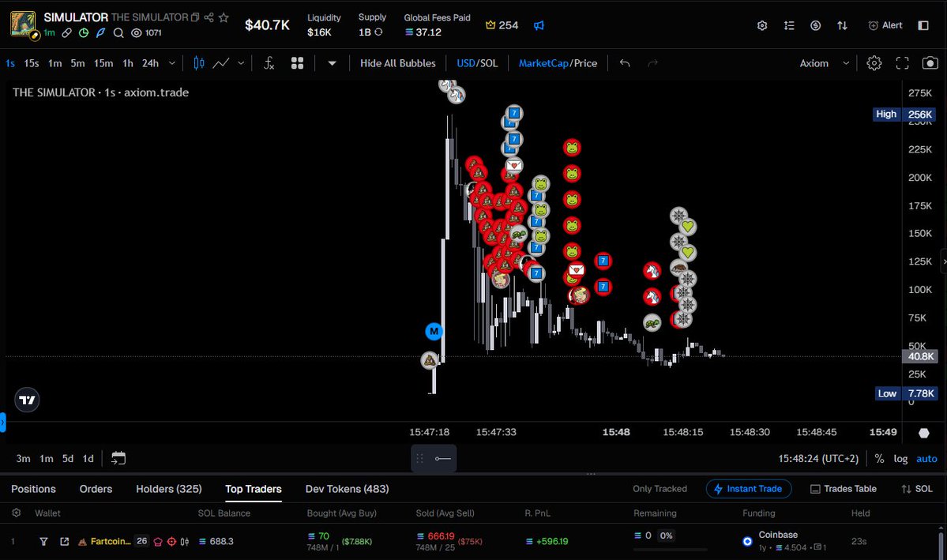
Task: Click the SIMULATOR token avatar image
Action: (x=23, y=24)
